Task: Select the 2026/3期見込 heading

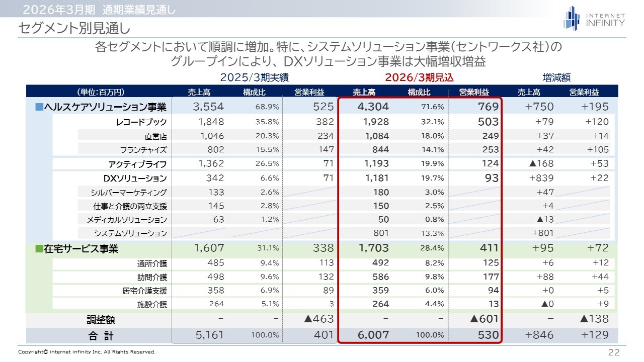Action: coord(419,78)
